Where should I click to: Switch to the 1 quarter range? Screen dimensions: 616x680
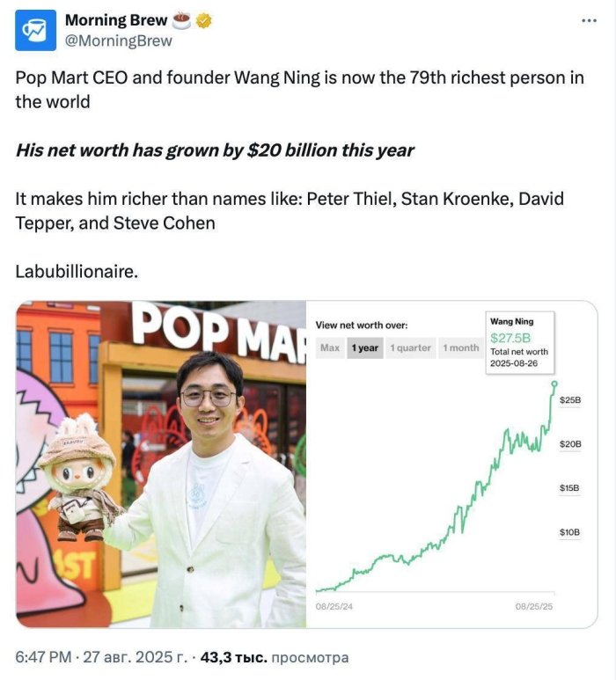point(411,347)
